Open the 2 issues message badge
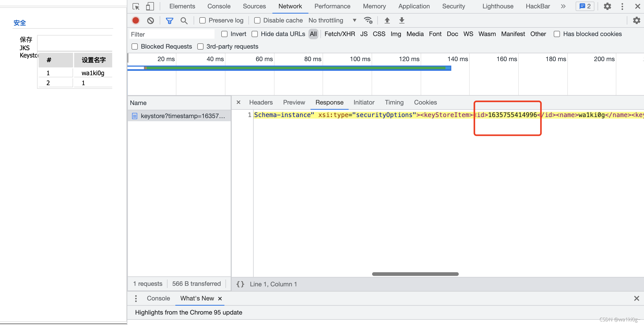This screenshot has height=325, width=644. pyautogui.click(x=585, y=6)
